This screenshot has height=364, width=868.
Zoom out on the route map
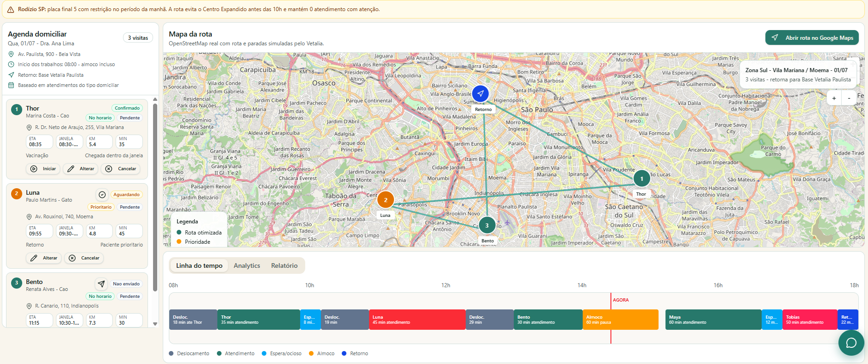click(x=849, y=98)
